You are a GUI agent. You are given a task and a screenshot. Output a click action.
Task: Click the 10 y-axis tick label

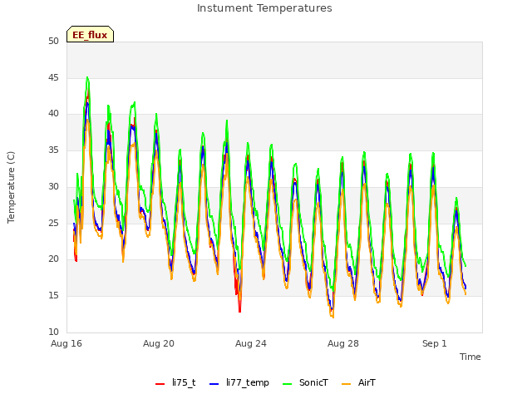click(x=53, y=332)
